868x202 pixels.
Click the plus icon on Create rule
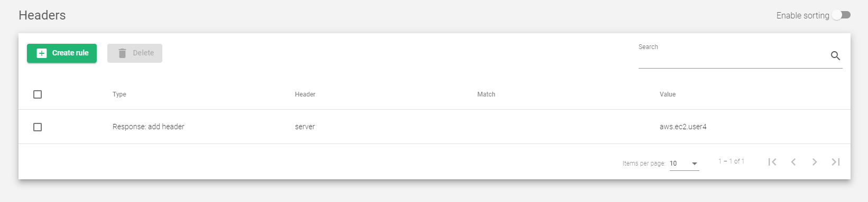pyautogui.click(x=42, y=53)
